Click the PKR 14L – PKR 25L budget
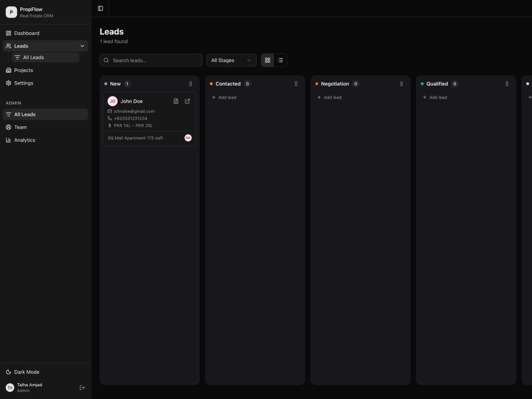Screen dimensions: 532x399 [x=134, y=126]
